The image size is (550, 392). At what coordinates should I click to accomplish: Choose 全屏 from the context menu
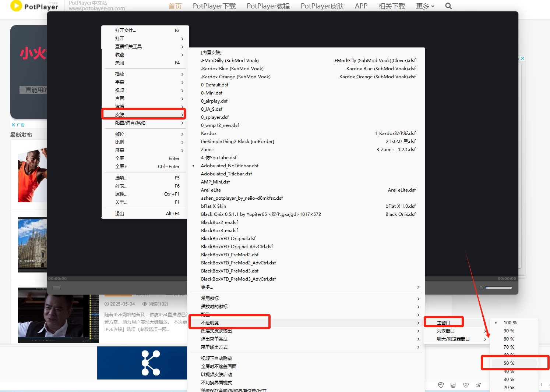144,158
